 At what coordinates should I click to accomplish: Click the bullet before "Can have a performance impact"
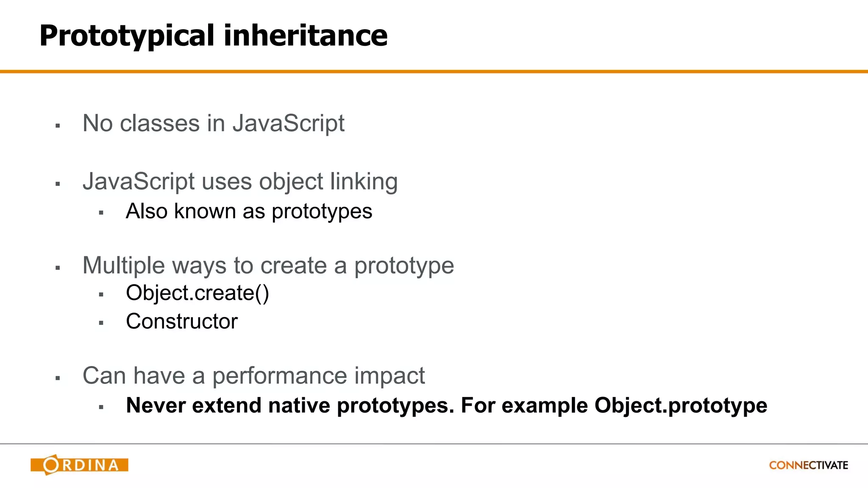(x=58, y=378)
